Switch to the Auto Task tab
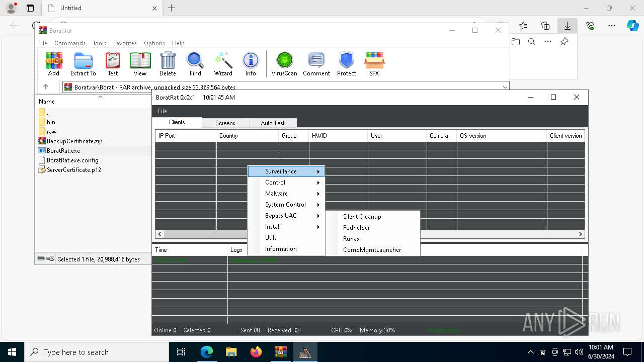Screen dimensions: 644x362 [x=273, y=123]
